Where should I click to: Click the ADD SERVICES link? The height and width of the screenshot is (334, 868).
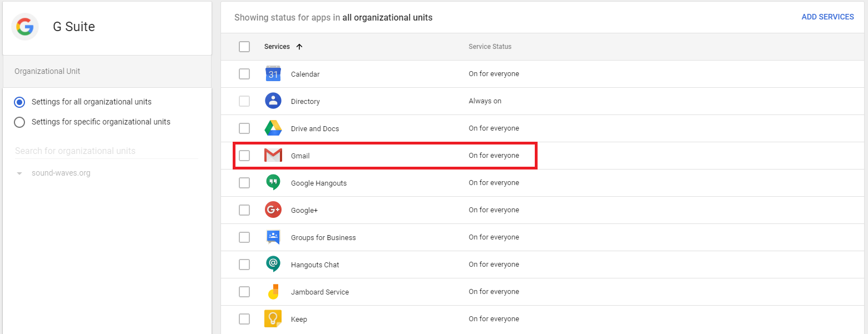(827, 17)
